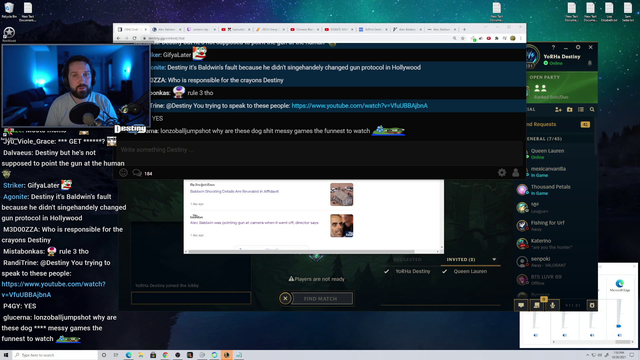Image resolution: width=640 pixels, height=360 pixels.
Task: Open chat user list person icon
Action: point(516,173)
